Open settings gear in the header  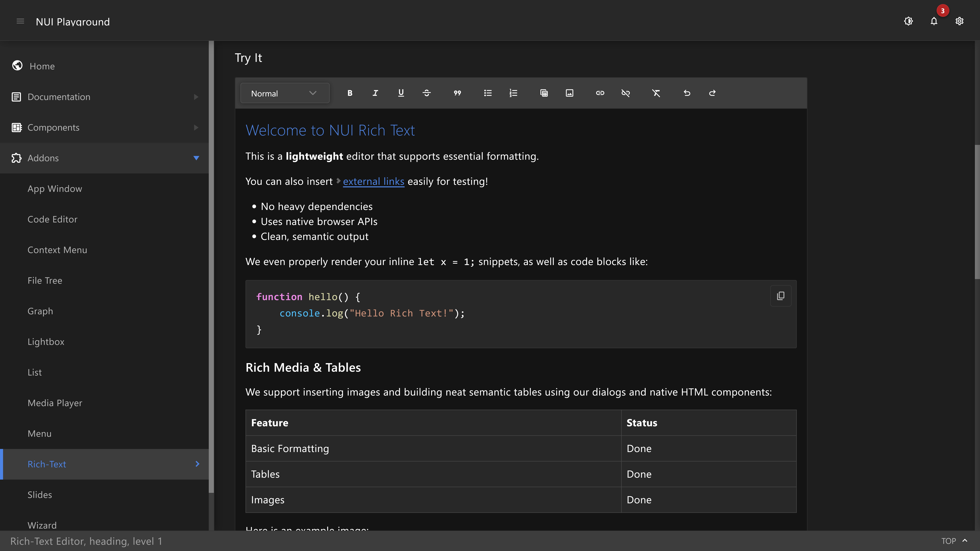pyautogui.click(x=959, y=21)
